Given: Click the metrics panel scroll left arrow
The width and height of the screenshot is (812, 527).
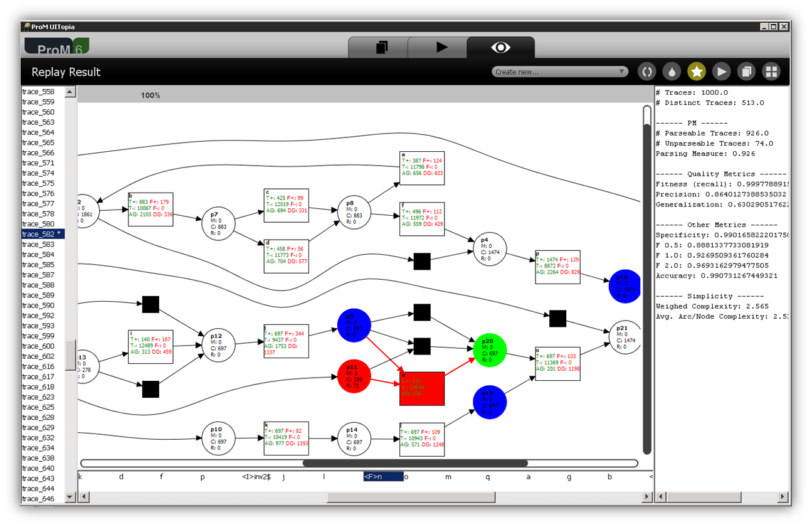Looking at the screenshot, I should tap(660, 497).
